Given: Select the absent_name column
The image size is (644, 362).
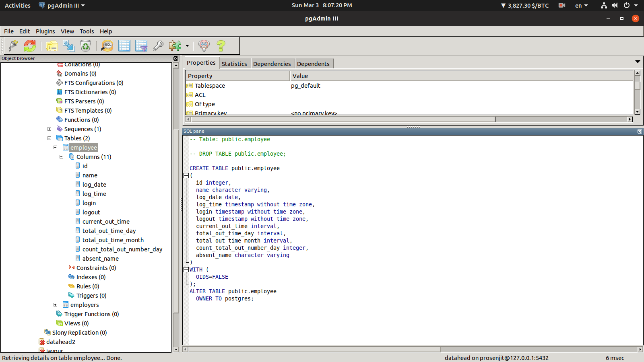Looking at the screenshot, I should click(100, 259).
